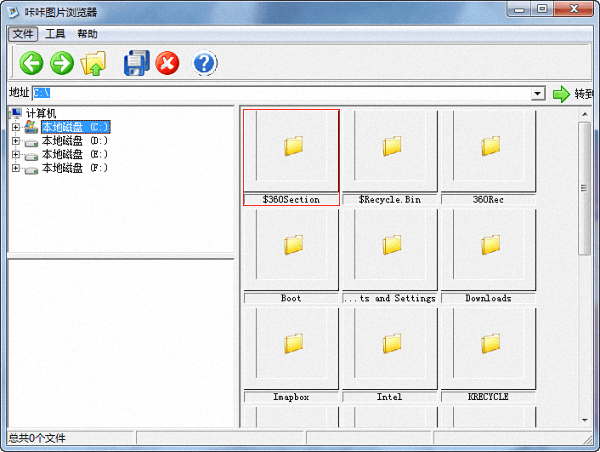Expand the 本地磁盘 (C:) tree node
Image resolution: width=600 pixels, height=452 pixels.
coord(15,127)
